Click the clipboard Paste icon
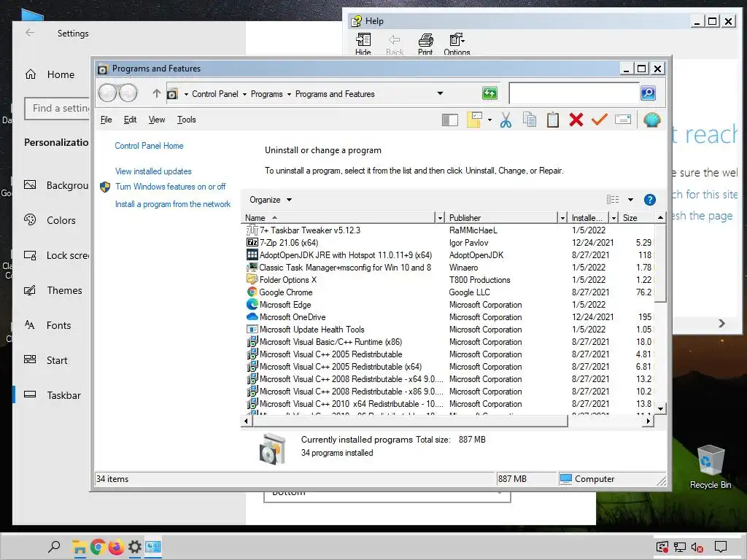Viewport: 747px width, 560px height. 553,120
